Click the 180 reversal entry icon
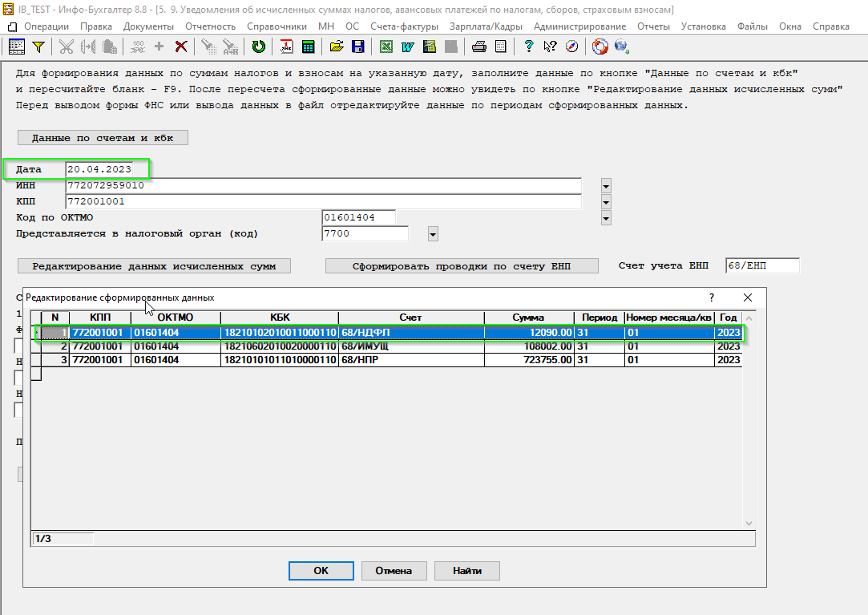Screen dimensions: 868x615 click(138, 47)
